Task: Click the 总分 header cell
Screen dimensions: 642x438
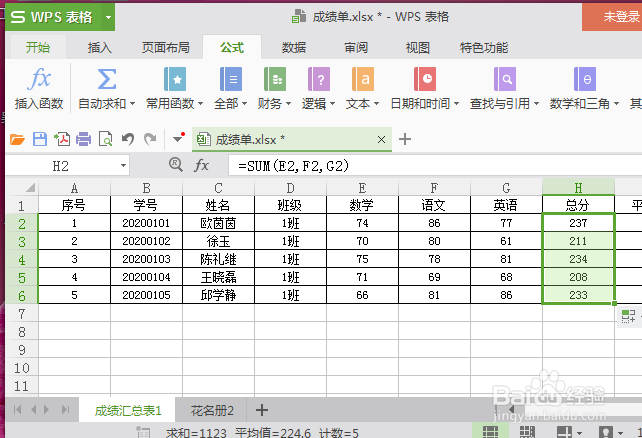Action: 578,205
